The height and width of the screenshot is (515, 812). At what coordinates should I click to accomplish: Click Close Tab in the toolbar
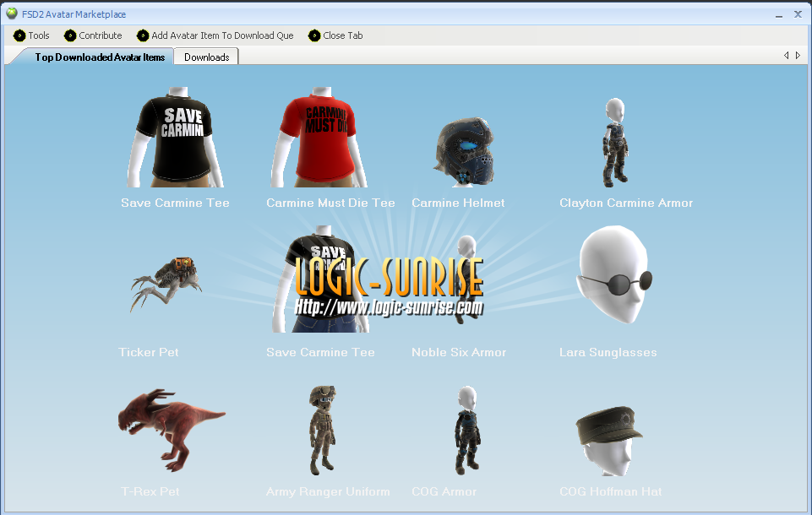335,35
